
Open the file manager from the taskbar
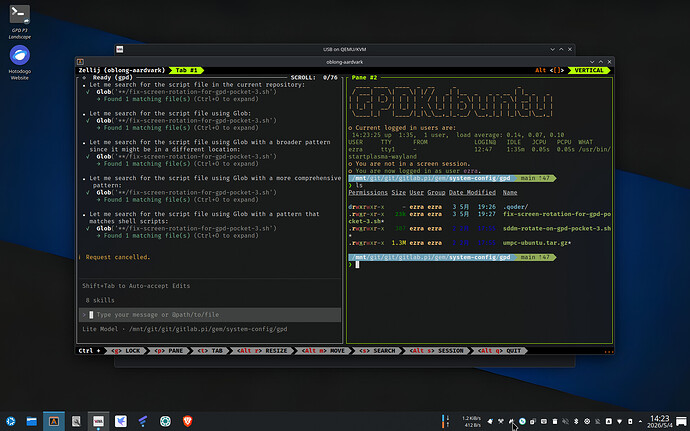32,421
